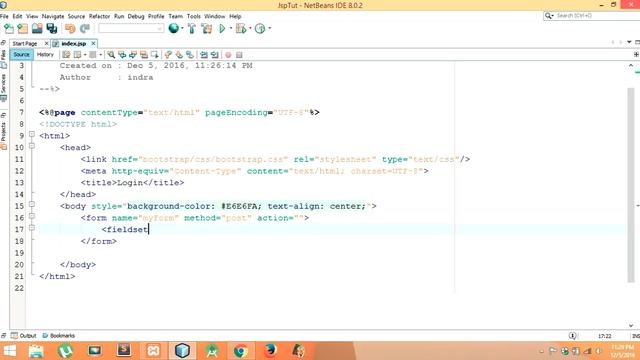
Task: Collapse the fieldset fold at line 17
Action: point(32,228)
